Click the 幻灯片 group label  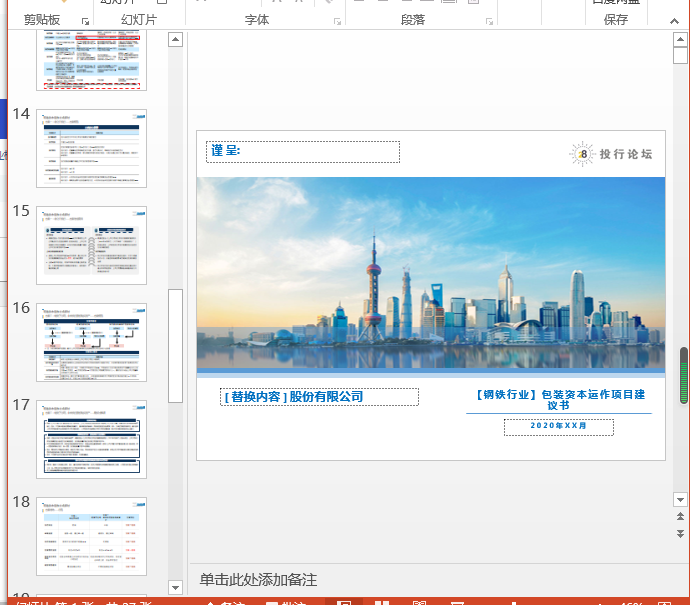pos(139,20)
